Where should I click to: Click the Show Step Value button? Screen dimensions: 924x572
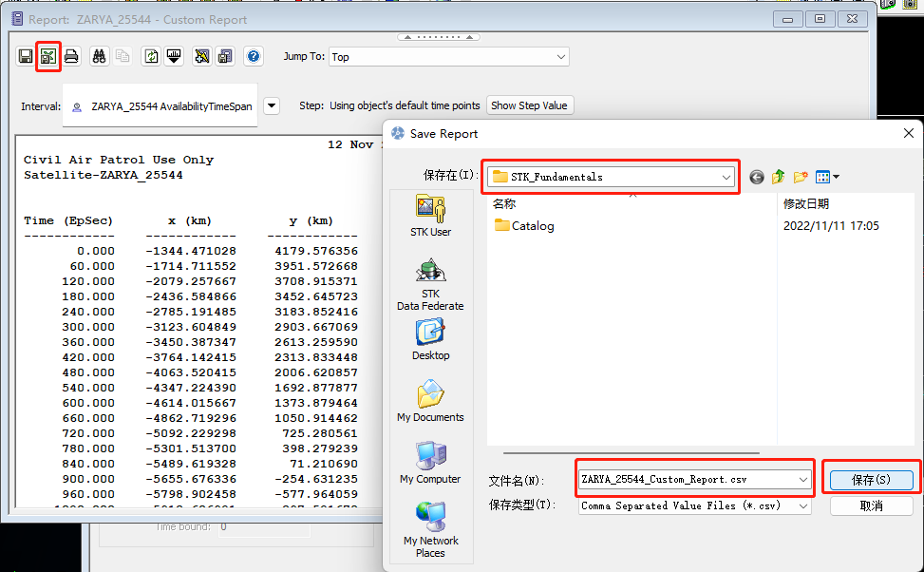(x=530, y=105)
